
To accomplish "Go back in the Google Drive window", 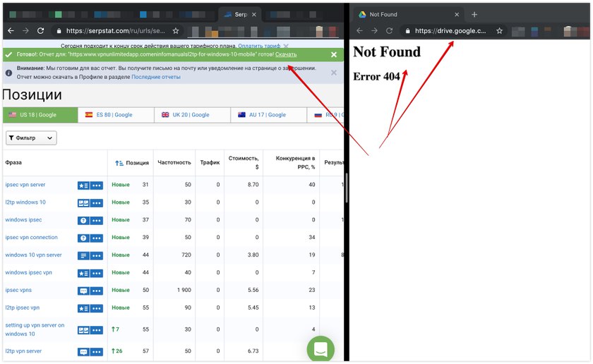I will [359, 31].
